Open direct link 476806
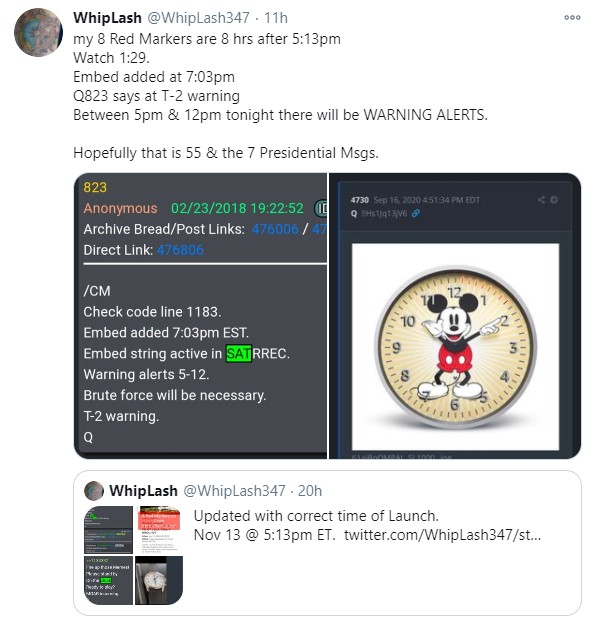Viewport: 591px width, 621px height. click(180, 250)
